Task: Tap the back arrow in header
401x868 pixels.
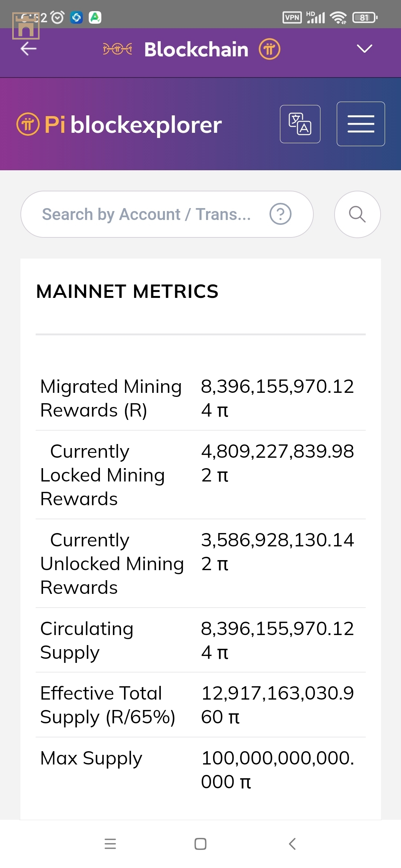Action: tap(29, 49)
